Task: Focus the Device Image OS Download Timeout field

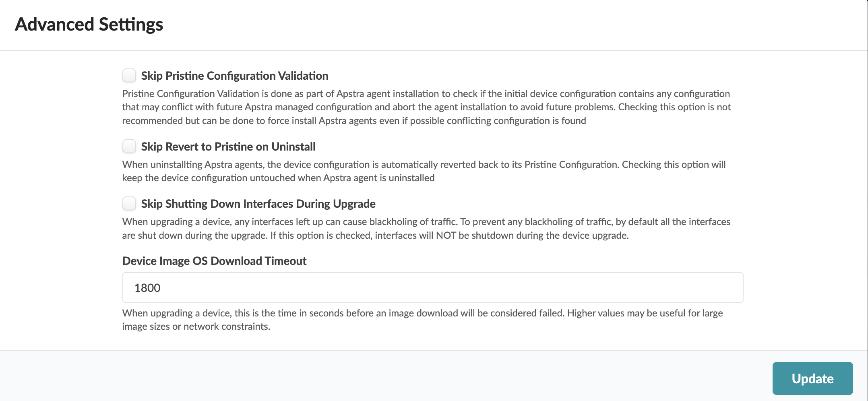Action: pos(432,287)
